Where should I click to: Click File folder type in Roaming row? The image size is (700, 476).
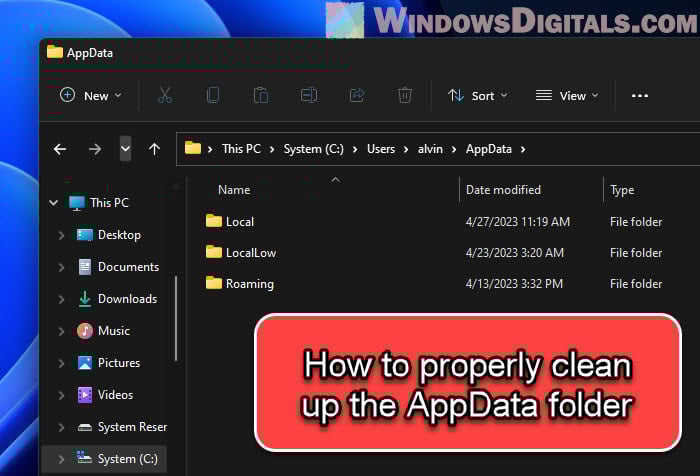pos(636,284)
